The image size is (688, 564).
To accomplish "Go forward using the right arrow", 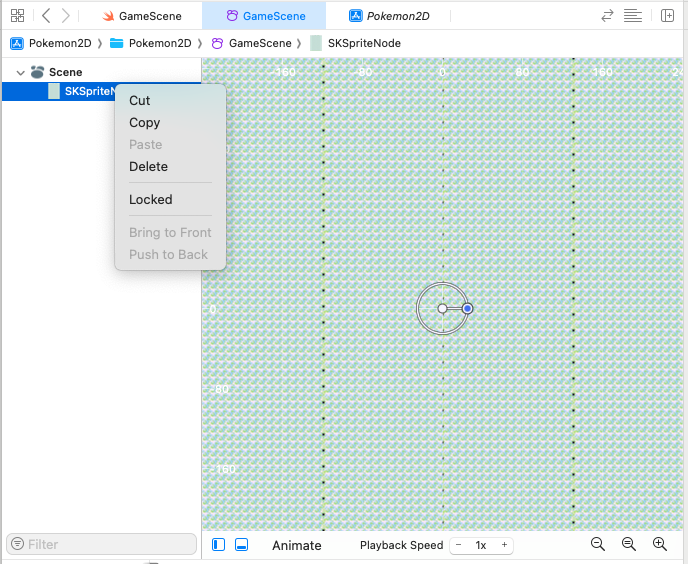I will click(66, 16).
